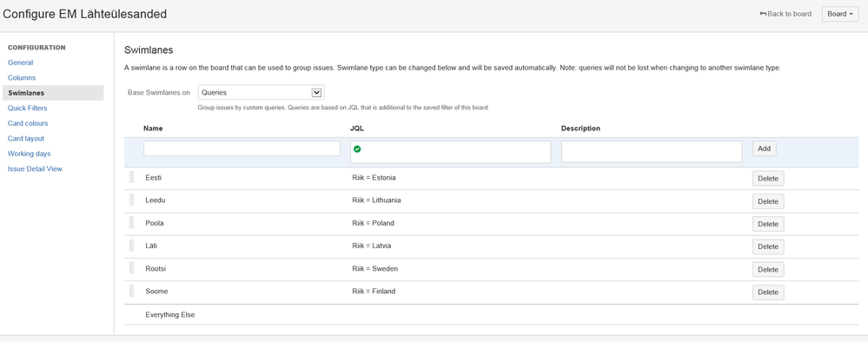
Task: Open Issue Detail View settings
Action: click(x=35, y=168)
